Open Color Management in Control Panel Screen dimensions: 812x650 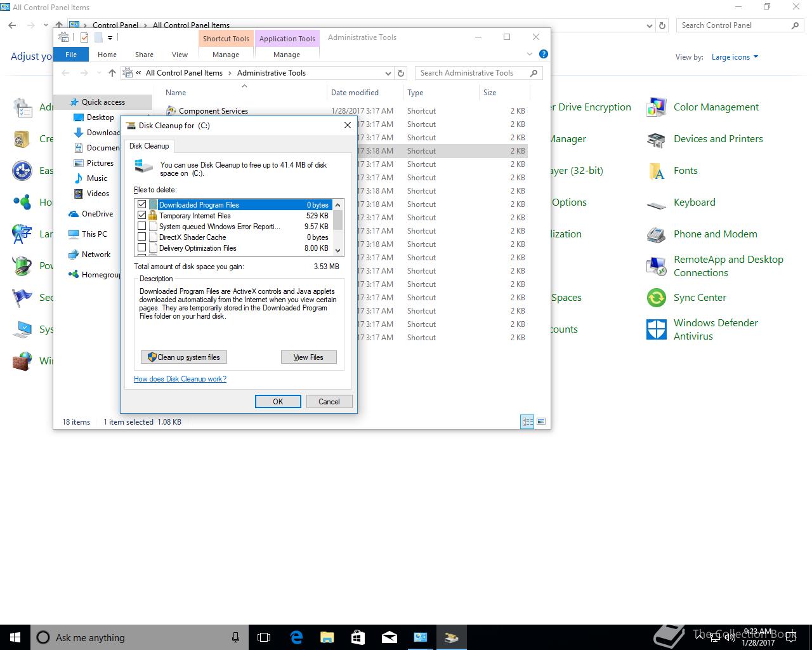point(703,107)
